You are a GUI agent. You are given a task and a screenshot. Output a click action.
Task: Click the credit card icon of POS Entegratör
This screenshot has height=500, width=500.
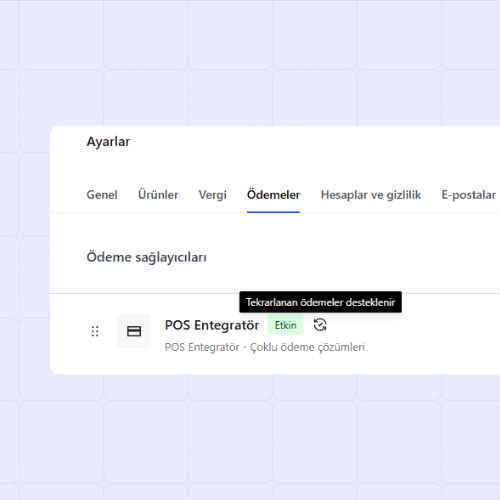pos(134,331)
